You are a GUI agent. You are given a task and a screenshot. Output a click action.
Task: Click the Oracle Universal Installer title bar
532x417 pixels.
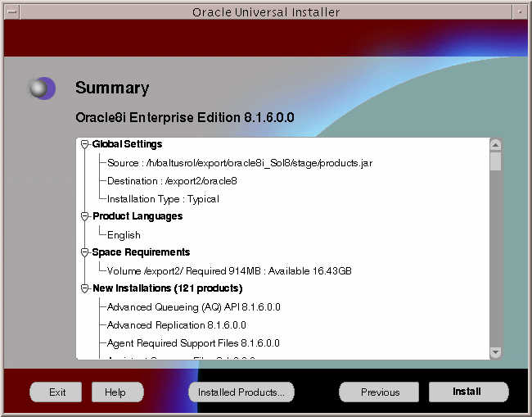tap(266, 12)
